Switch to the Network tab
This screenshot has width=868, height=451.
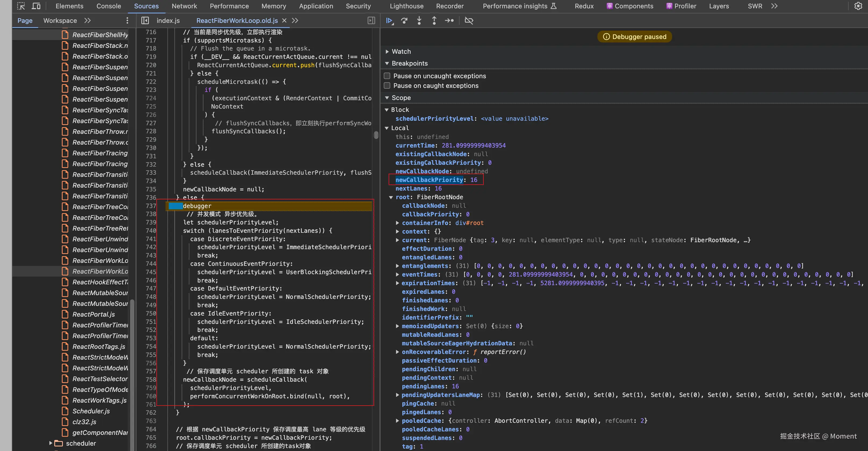[x=184, y=6]
